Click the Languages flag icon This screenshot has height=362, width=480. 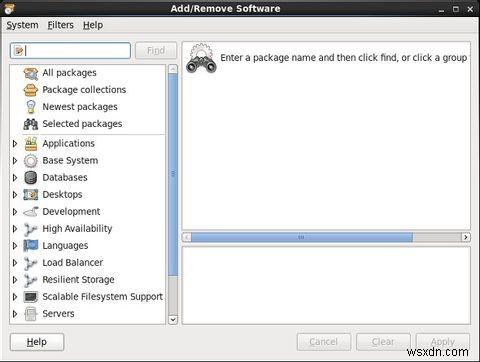[x=31, y=246]
